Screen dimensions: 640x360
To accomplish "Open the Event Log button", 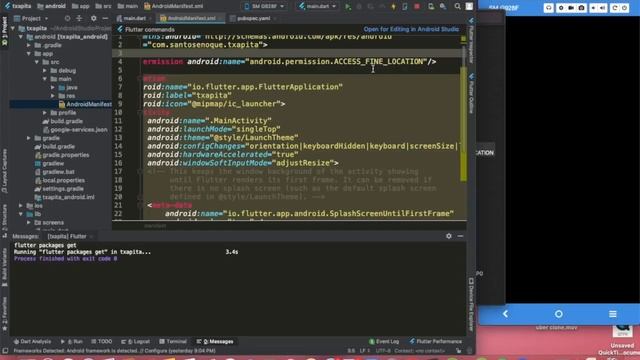I will [x=384, y=341].
